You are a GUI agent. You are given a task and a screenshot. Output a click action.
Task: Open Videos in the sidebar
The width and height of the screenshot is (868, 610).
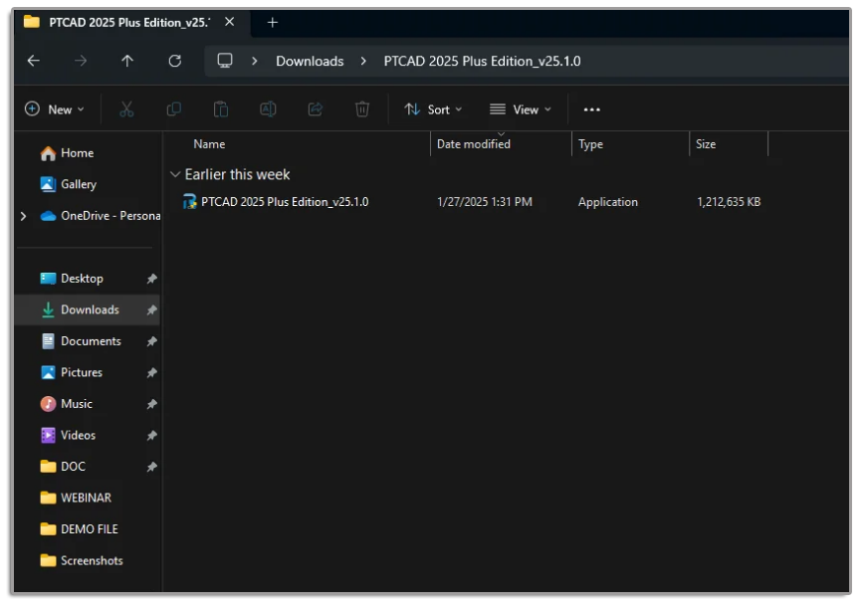coord(68,436)
